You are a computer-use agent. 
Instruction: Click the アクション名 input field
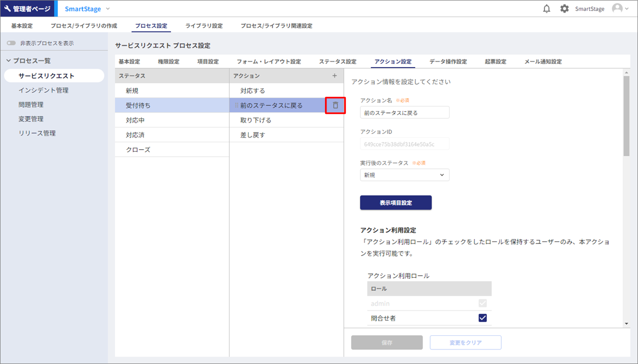(x=404, y=113)
